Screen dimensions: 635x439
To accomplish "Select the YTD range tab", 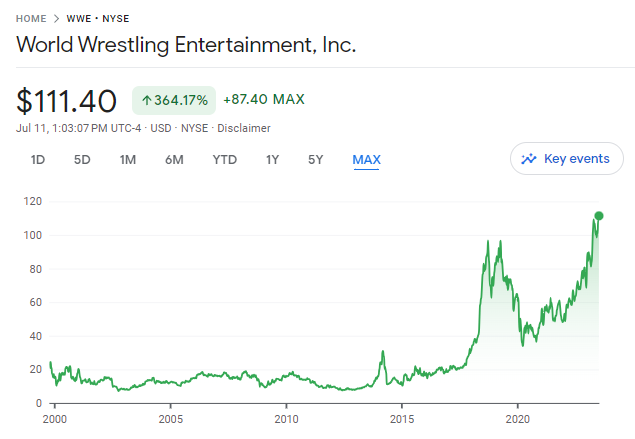I will pos(225,160).
